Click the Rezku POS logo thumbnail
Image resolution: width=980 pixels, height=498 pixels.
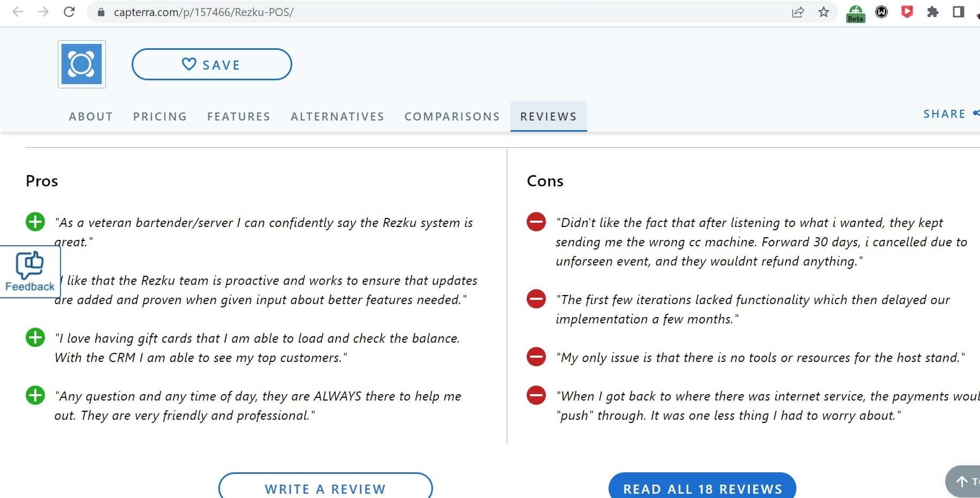point(81,64)
